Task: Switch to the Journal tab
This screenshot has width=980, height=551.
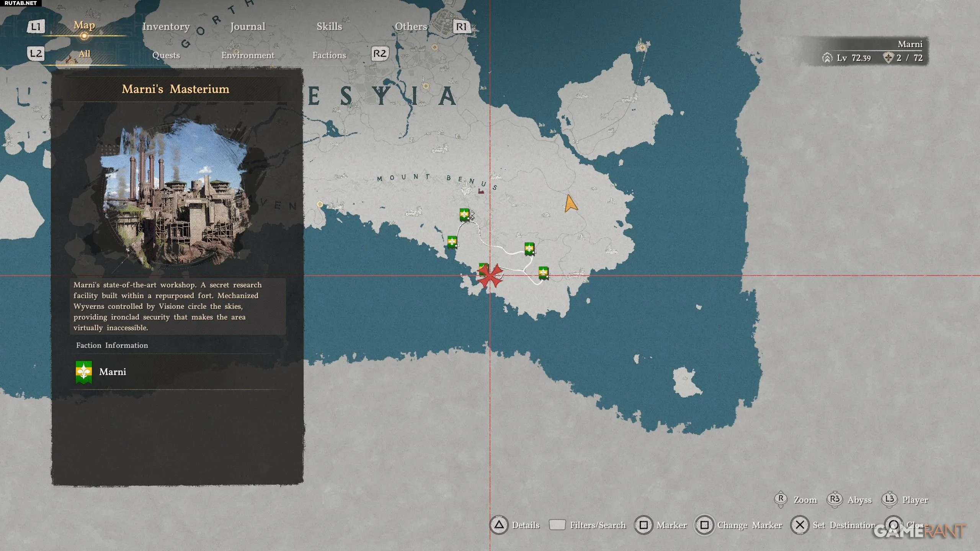Action: coord(247,26)
